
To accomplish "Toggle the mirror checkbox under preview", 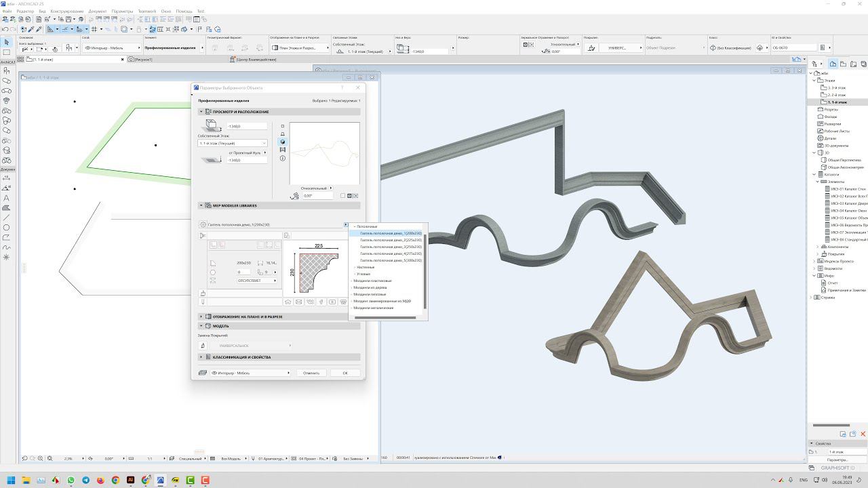I will pyautogui.click(x=342, y=196).
